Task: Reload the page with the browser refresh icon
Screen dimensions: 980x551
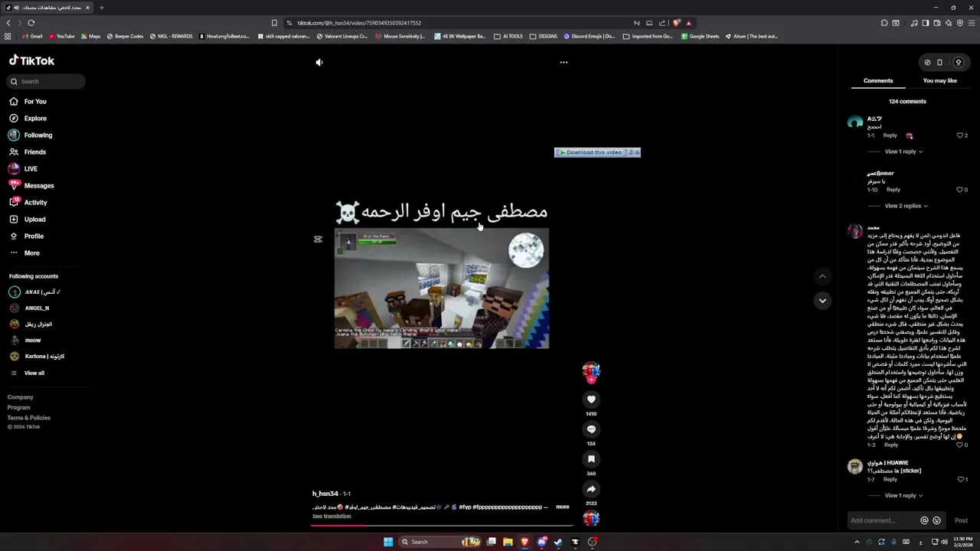Action: (31, 23)
